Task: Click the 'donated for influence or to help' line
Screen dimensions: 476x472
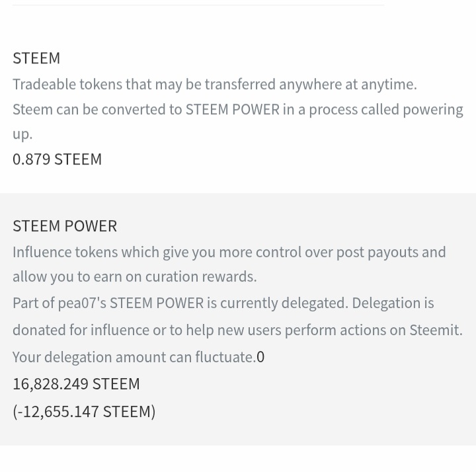Action: point(238,331)
